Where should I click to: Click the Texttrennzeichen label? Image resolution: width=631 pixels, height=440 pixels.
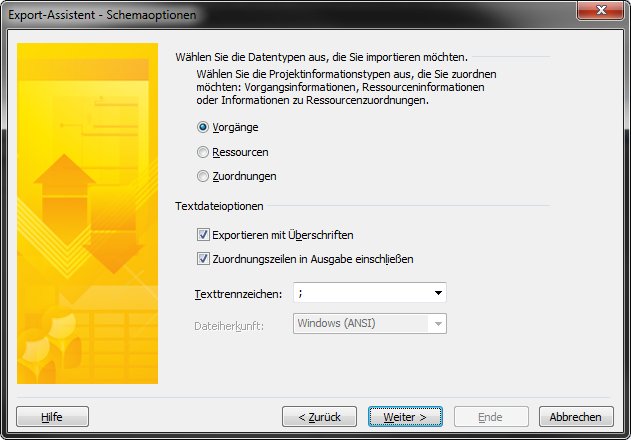coord(236,293)
